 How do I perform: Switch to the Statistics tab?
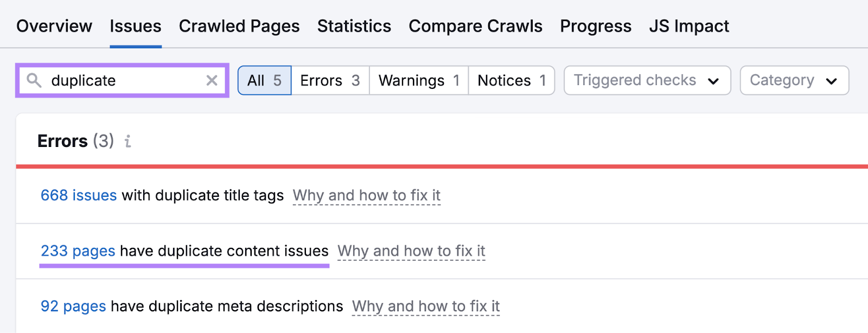354,25
